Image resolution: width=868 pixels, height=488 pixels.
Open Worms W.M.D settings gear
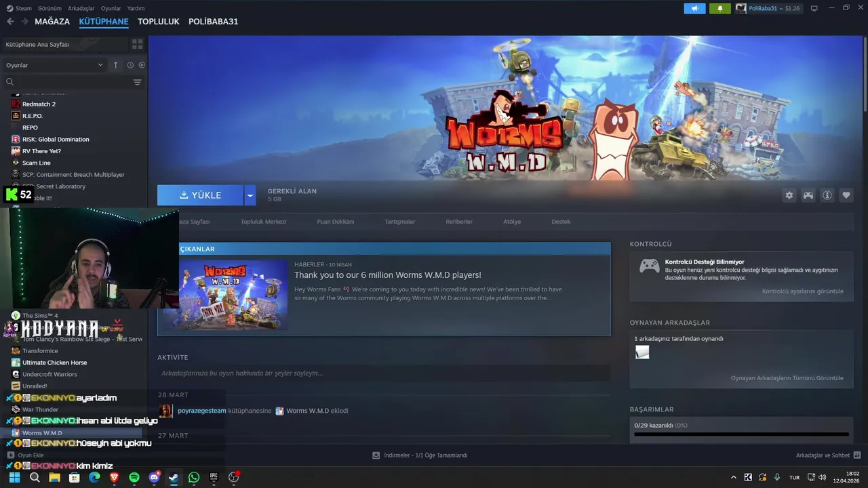[x=789, y=195]
